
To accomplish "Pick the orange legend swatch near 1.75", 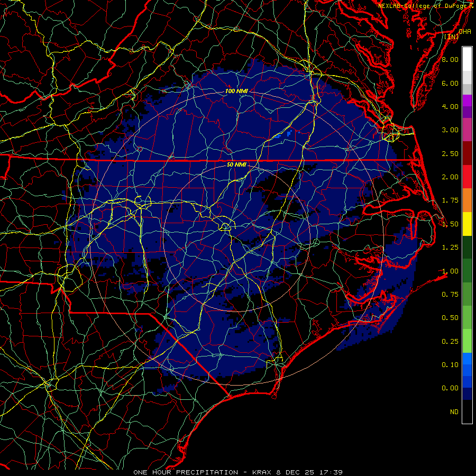I will coord(467,200).
